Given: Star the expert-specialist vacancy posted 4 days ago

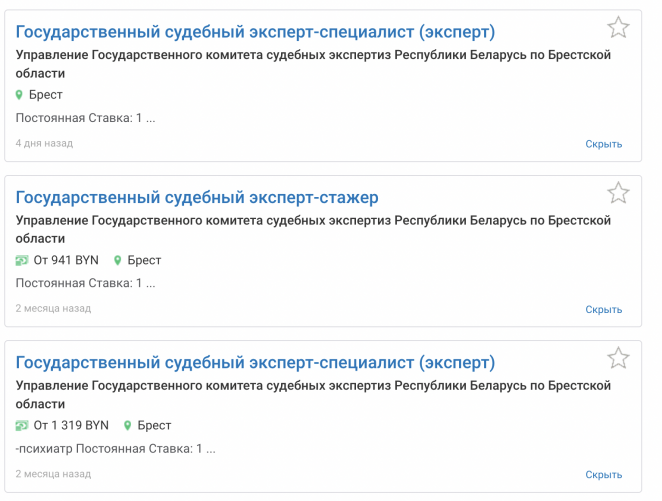Looking at the screenshot, I should (x=618, y=28).
